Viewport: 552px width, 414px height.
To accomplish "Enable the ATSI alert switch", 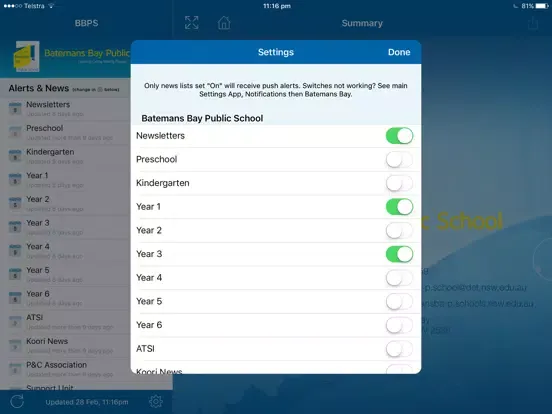I will (x=399, y=349).
